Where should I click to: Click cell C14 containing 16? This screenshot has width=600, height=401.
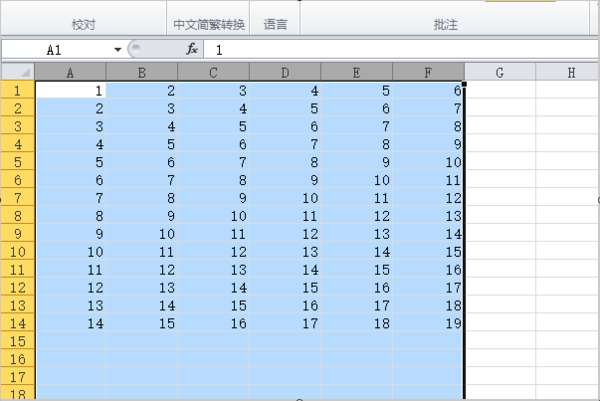tap(214, 323)
